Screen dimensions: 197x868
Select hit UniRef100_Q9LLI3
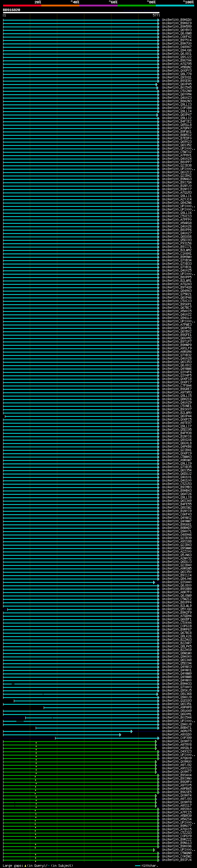177,104
